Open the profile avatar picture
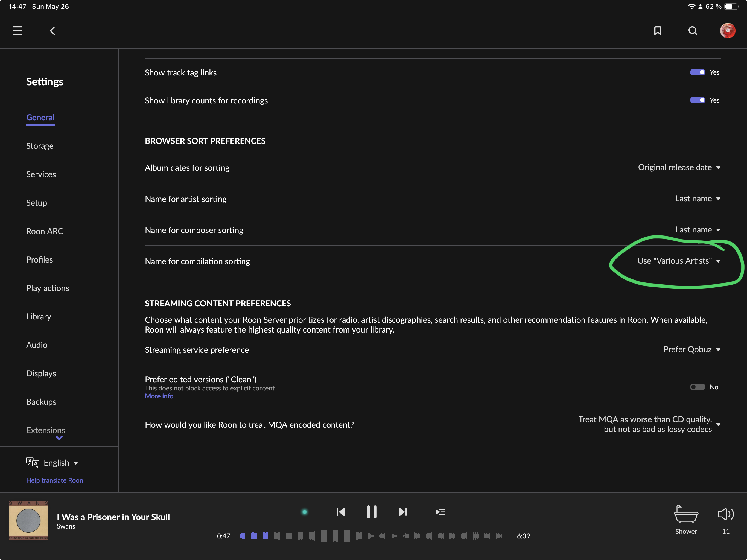 click(728, 31)
